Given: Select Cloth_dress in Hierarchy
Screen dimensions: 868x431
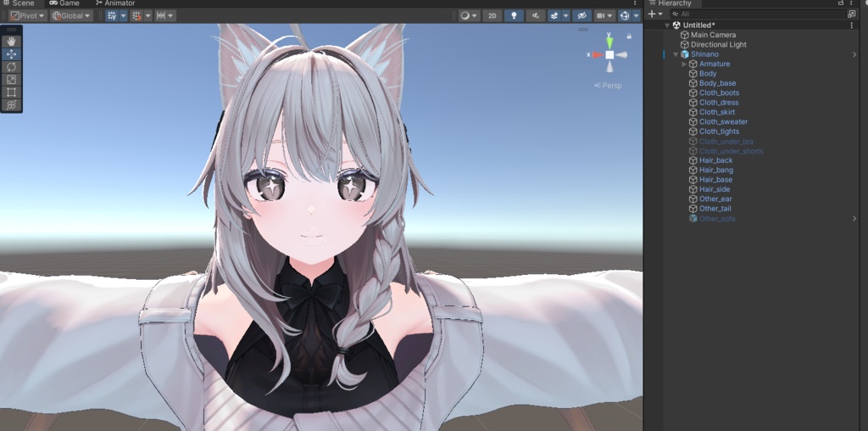Looking at the screenshot, I should click(719, 103).
